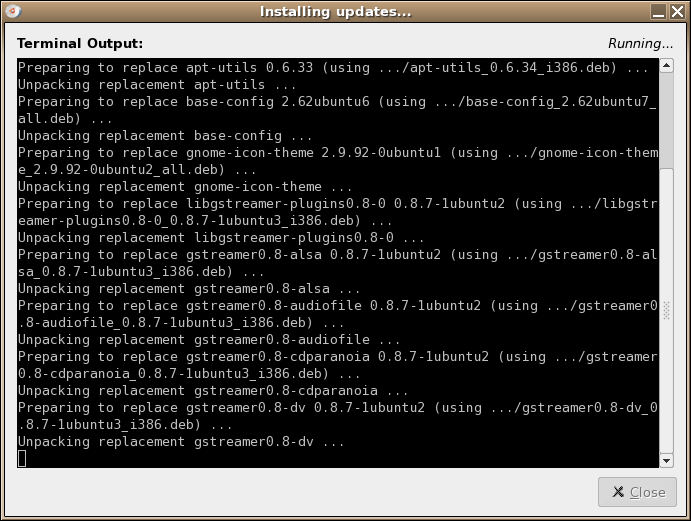
Task: Click the "Unpacking replacement base-config" line
Action: coord(165,136)
